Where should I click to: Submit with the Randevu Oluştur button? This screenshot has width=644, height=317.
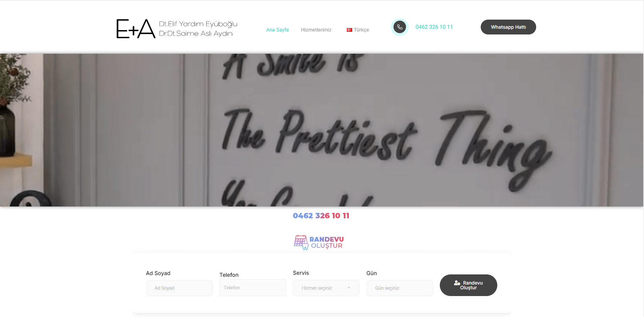coord(468,285)
